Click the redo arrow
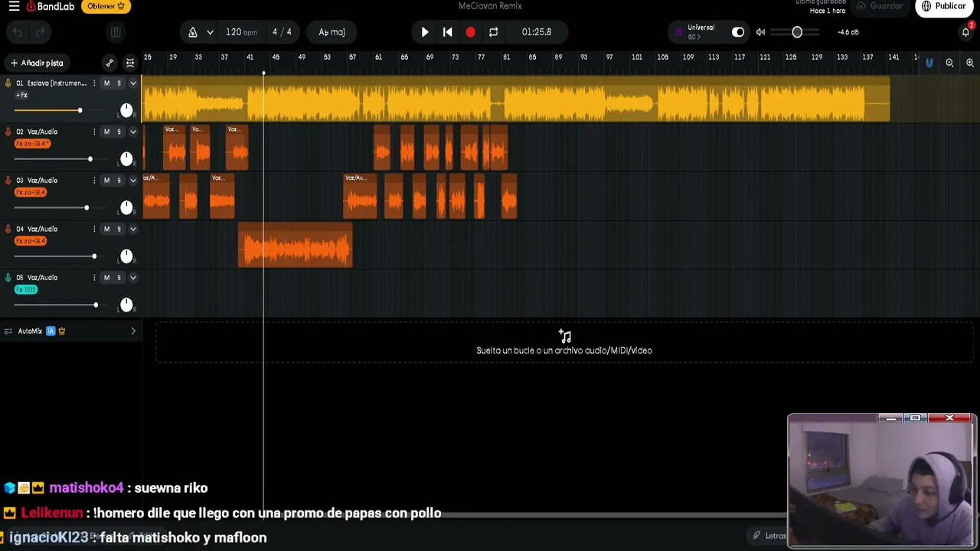 41,32
